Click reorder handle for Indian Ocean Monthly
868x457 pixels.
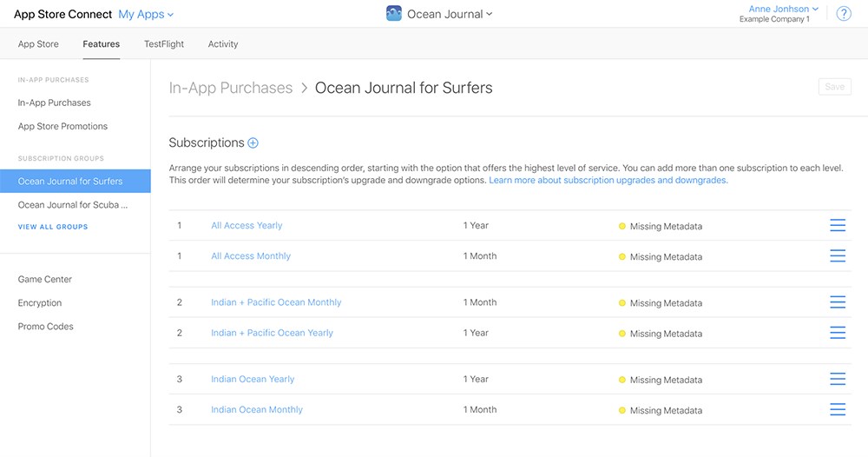click(x=838, y=410)
